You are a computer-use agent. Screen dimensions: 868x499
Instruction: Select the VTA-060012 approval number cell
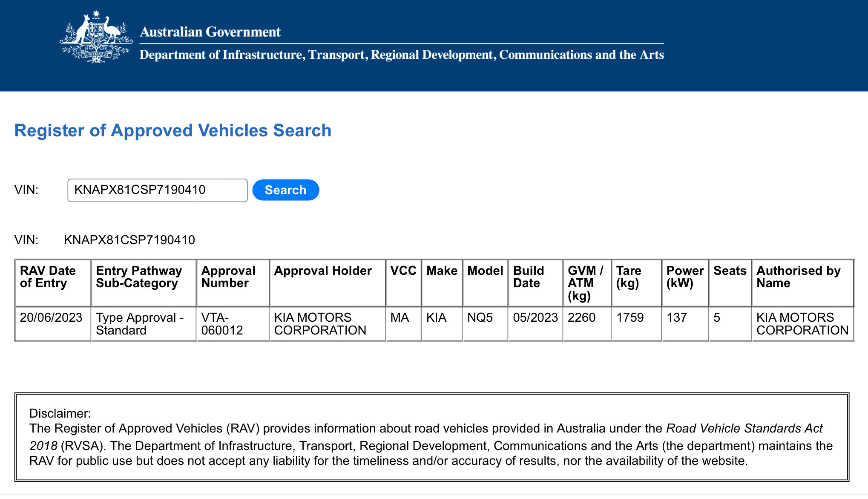[222, 324]
